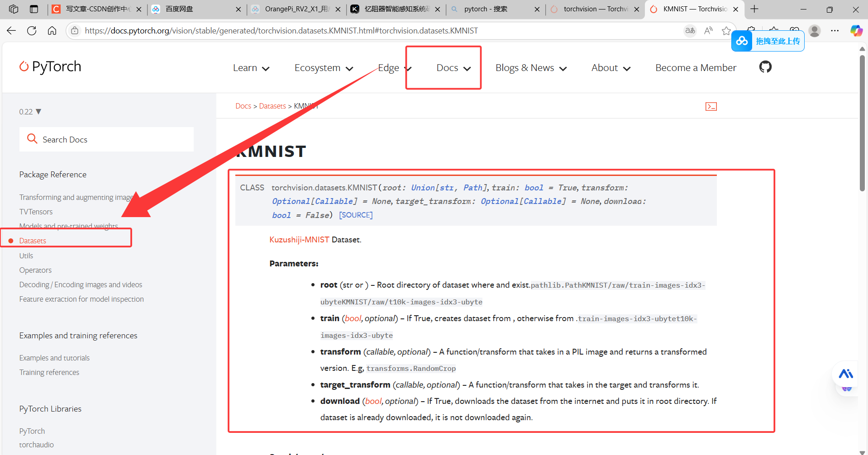Expand the Edge dropdown menu

point(395,68)
